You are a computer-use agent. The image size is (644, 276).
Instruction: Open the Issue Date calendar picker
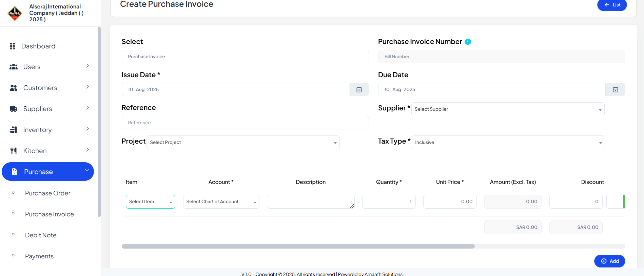[359, 89]
